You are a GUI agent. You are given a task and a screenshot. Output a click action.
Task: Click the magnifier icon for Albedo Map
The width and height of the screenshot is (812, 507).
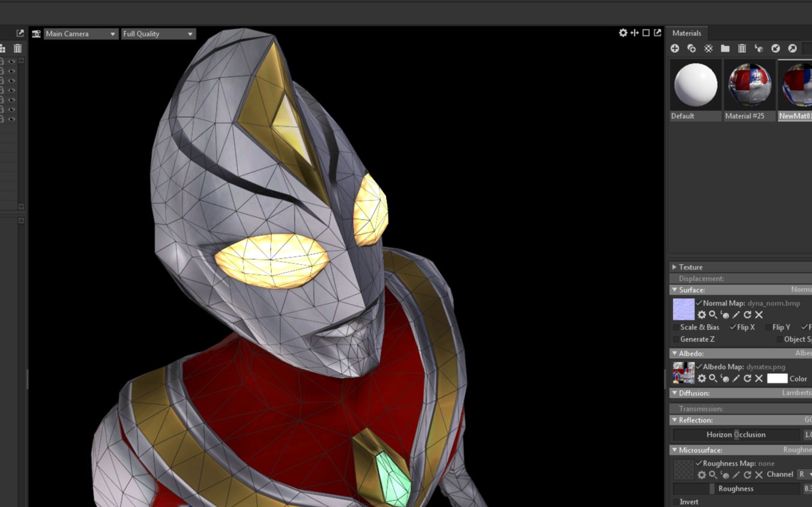pyautogui.click(x=712, y=379)
